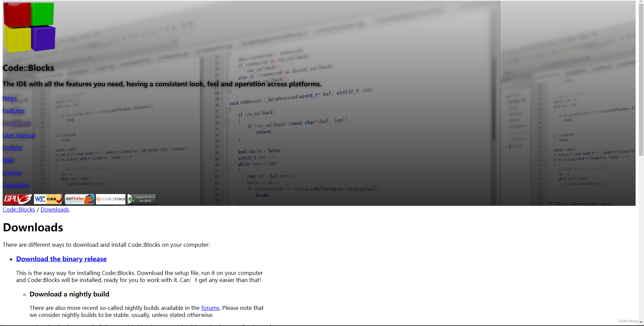Viewport: 644px width, 326px height.
Task: Click the Downloads breadcrumb link
Action: [55, 209]
